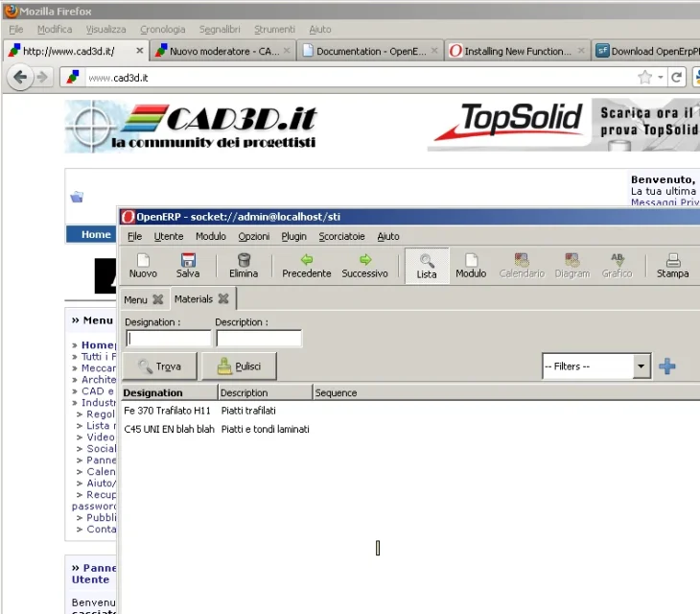Screen dimensions: 700x614
Task: Close the Materials tab
Action: pos(223,299)
